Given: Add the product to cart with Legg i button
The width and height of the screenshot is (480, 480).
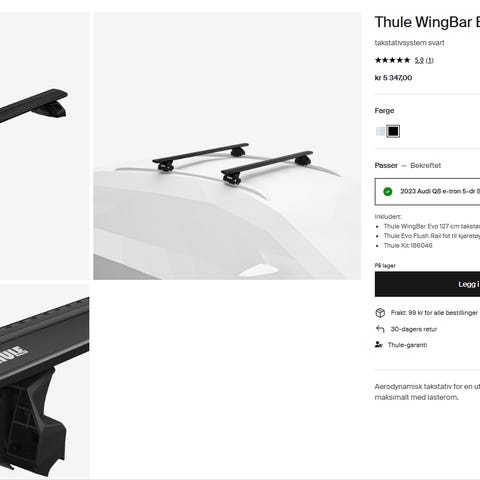Looking at the screenshot, I should point(427,284).
